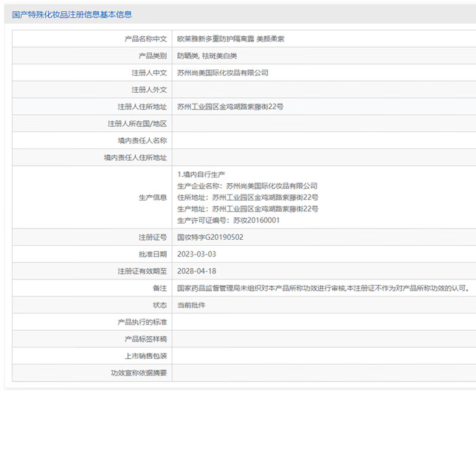Select the 生产地址 line in 生产信息
476x476 pixels.
pos(248,209)
